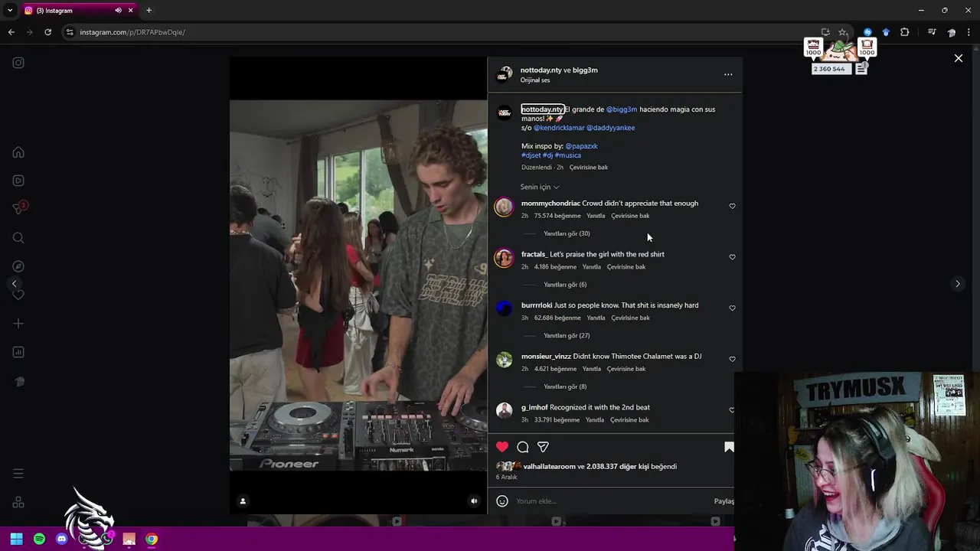Click the DJ video to pause

pyautogui.click(x=358, y=285)
